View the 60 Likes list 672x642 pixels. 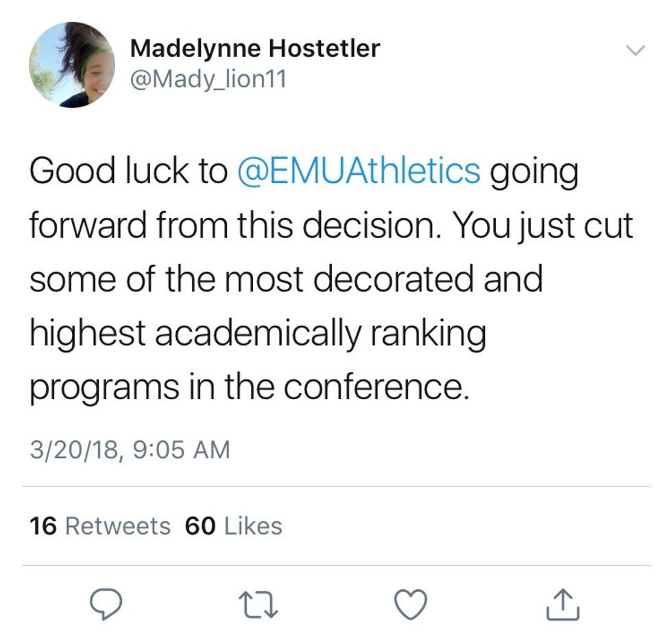pos(233,526)
